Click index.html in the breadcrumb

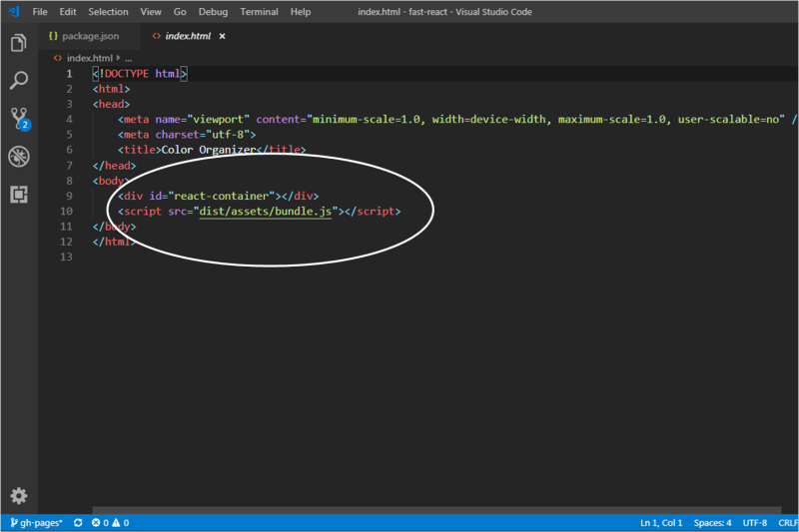(89, 58)
